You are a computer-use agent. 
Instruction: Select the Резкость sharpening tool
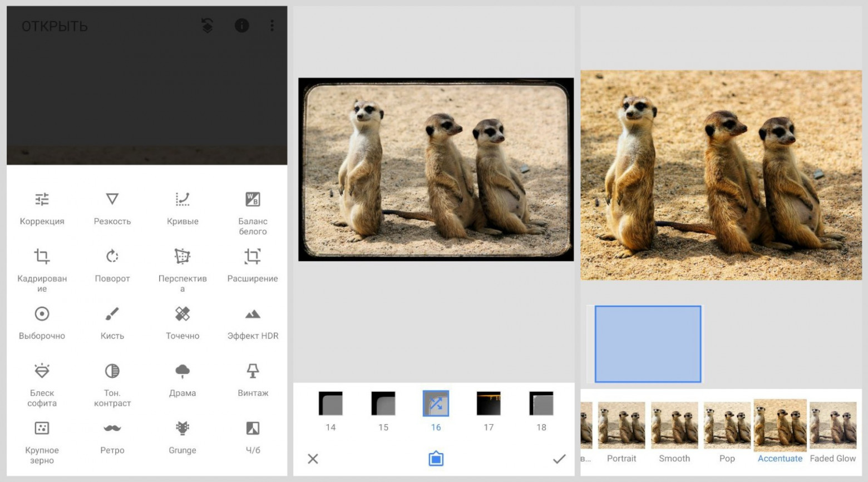[x=112, y=207]
